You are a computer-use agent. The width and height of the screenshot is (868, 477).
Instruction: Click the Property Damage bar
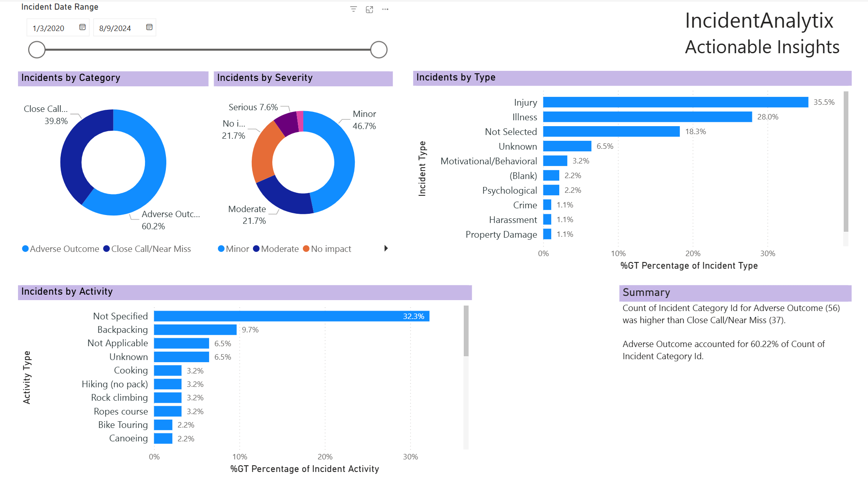(x=547, y=234)
